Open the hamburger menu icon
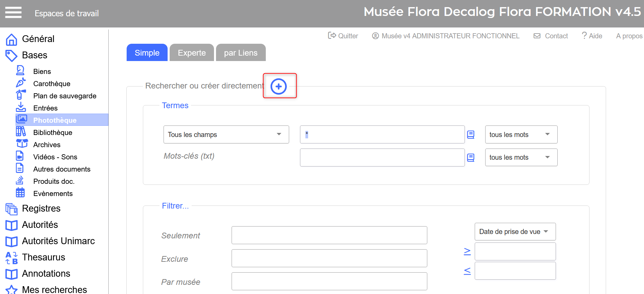644x294 pixels. [x=13, y=13]
